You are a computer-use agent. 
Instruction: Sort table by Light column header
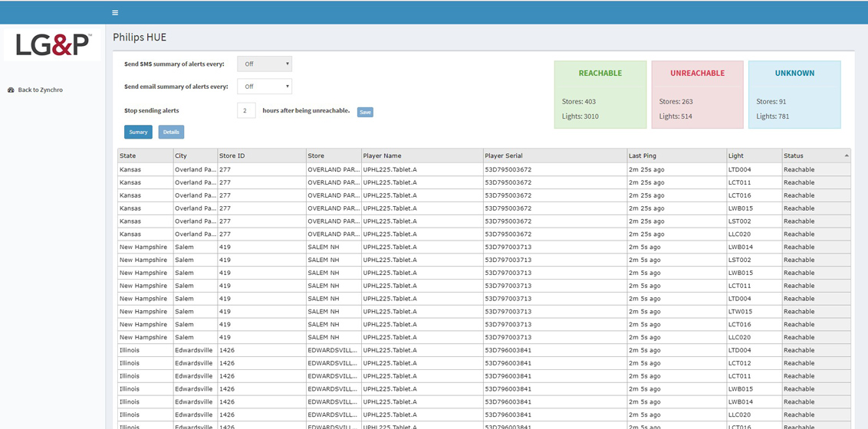(754, 156)
